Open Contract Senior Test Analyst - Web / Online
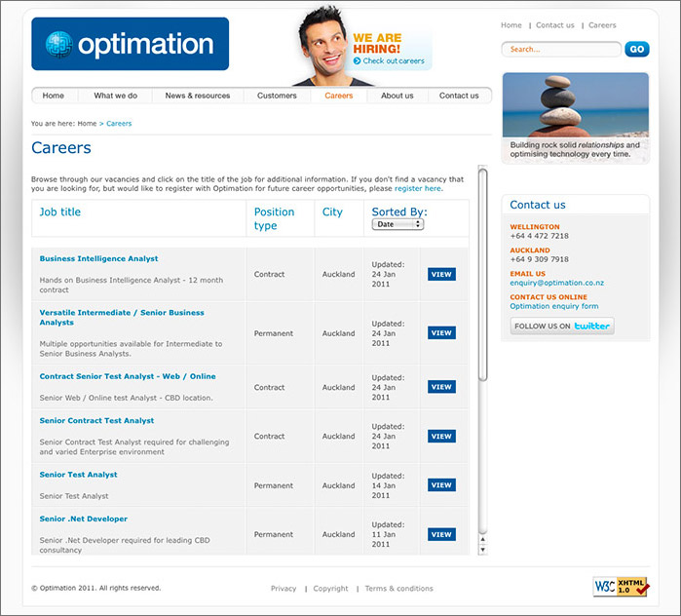Screen dimensions: 681x616 tap(128, 376)
